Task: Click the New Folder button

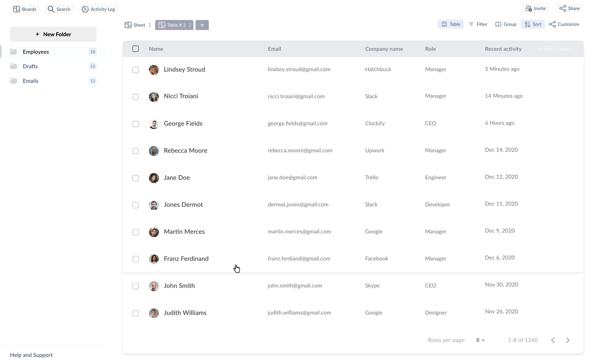Action: (x=53, y=34)
